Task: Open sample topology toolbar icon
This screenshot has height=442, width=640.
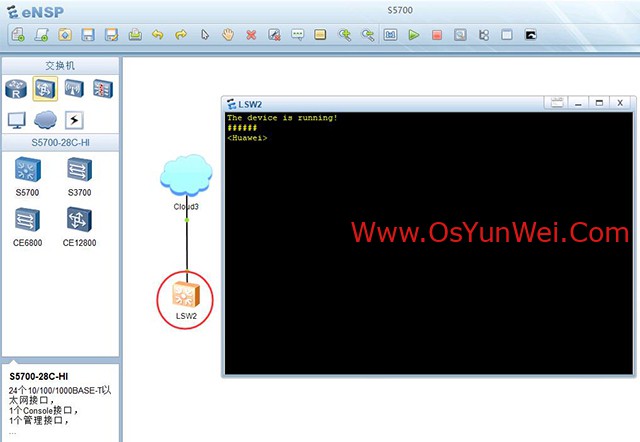Action: coord(65,35)
